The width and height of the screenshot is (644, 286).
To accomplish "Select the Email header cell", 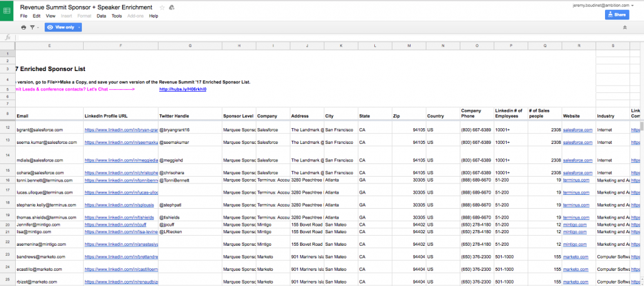I will (x=49, y=113).
